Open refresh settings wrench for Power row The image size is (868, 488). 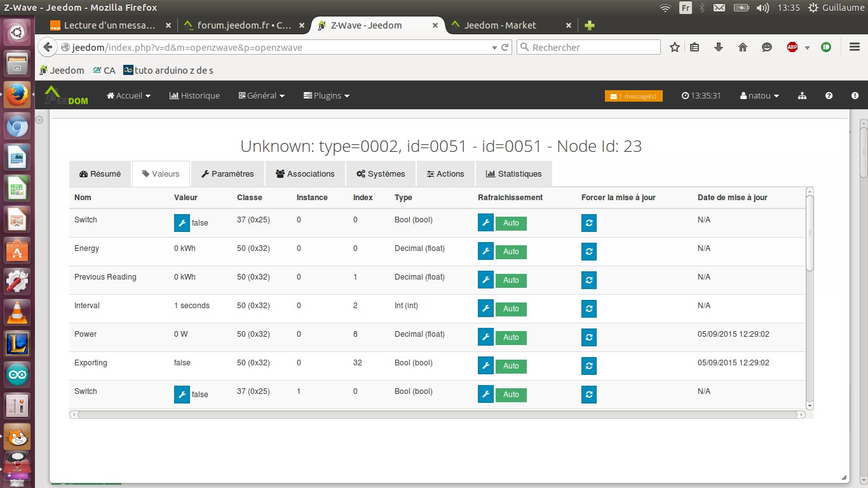pyautogui.click(x=485, y=337)
